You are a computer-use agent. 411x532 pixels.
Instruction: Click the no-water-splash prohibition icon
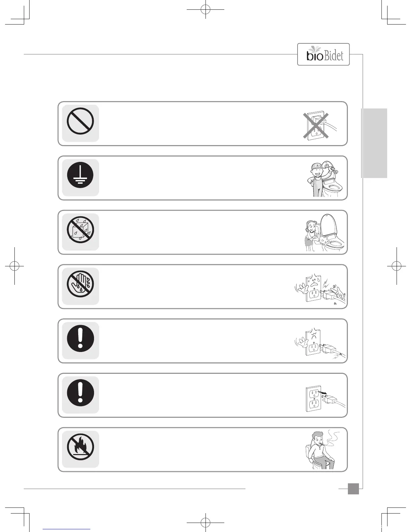[x=80, y=231]
